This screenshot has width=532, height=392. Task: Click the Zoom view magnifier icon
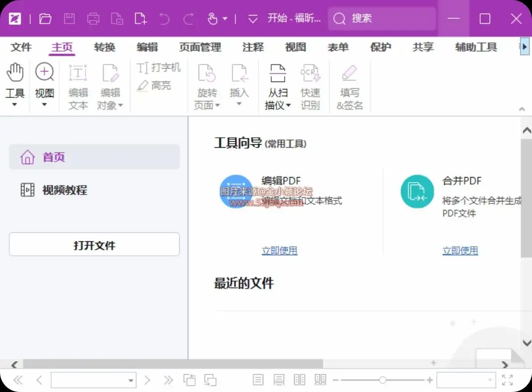click(x=44, y=73)
